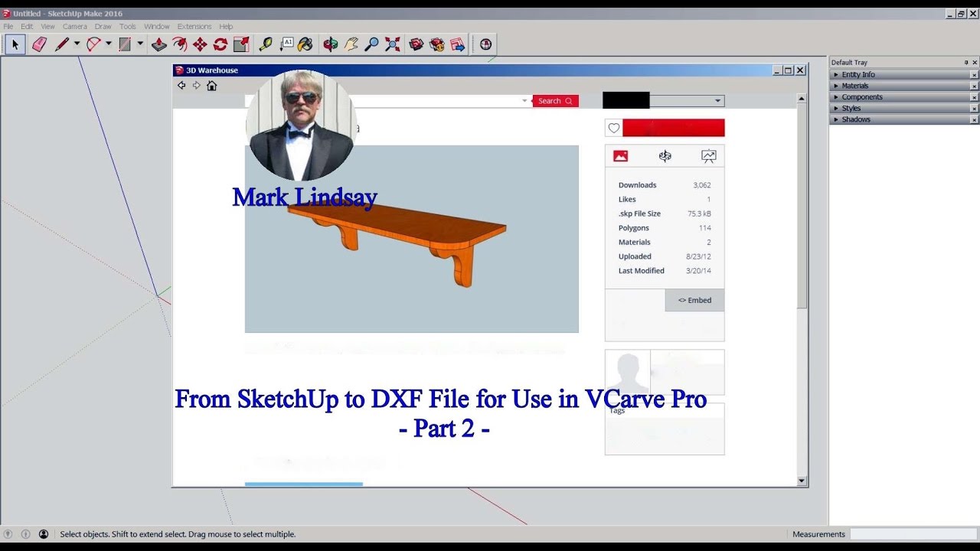The height and width of the screenshot is (551, 980).
Task: Select the Zoom magnifier tool
Action: (x=372, y=44)
